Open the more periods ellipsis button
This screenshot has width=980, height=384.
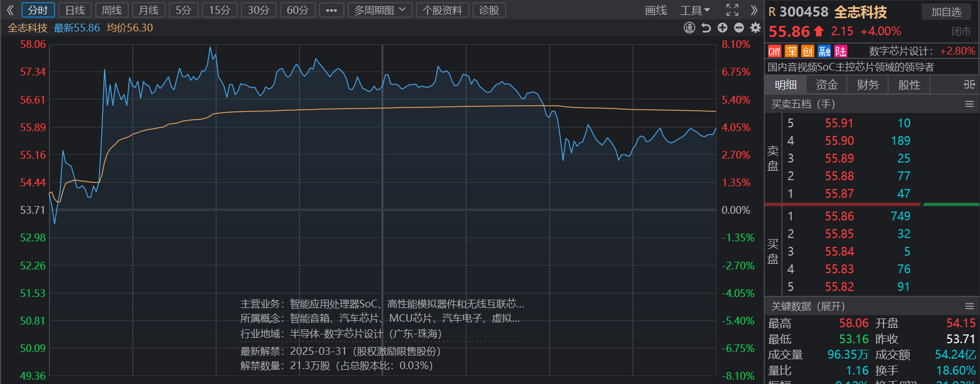click(331, 10)
